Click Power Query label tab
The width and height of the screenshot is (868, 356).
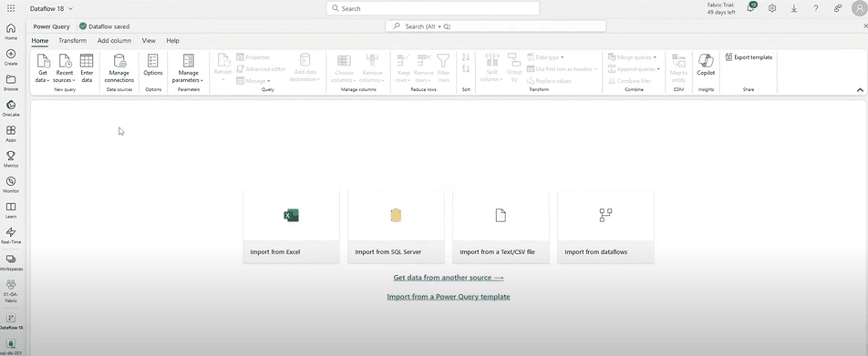[51, 26]
